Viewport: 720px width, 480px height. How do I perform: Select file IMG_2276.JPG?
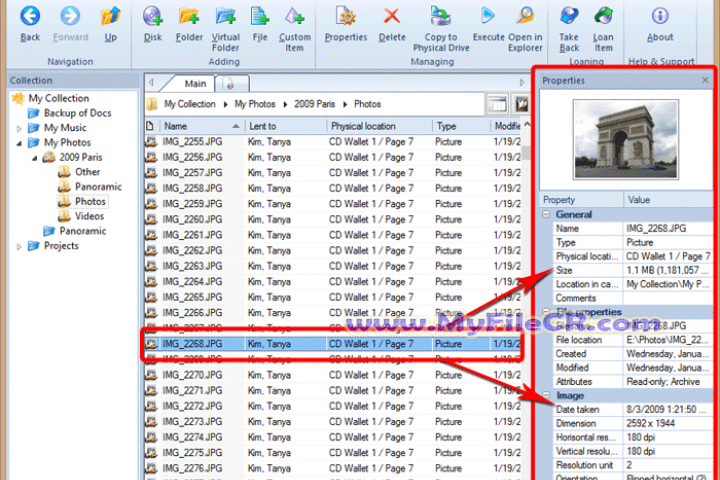click(x=333, y=468)
